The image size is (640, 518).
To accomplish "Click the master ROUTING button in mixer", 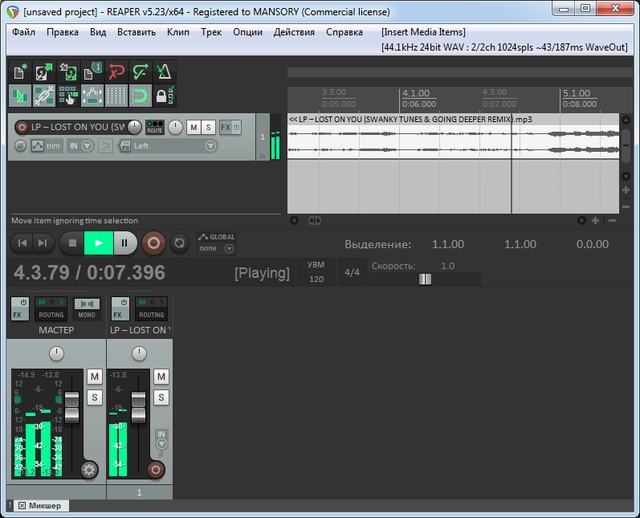I will [51, 305].
